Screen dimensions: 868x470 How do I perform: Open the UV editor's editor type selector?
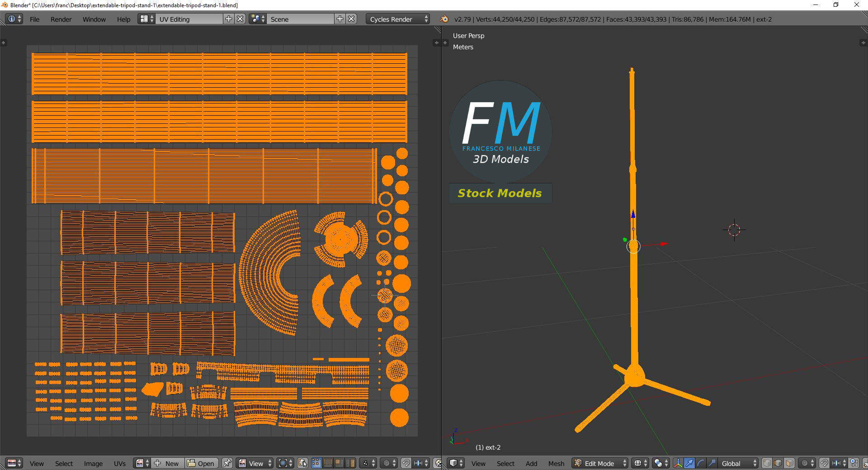(14, 463)
